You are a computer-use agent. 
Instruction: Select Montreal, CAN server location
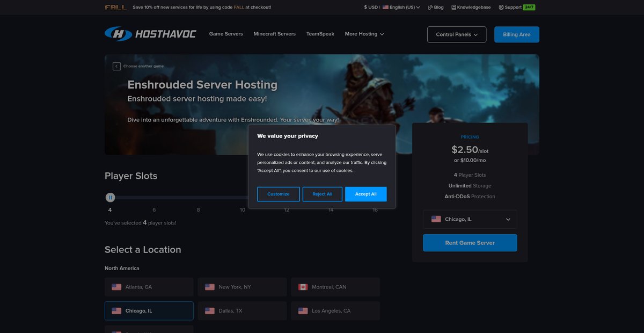(x=335, y=287)
